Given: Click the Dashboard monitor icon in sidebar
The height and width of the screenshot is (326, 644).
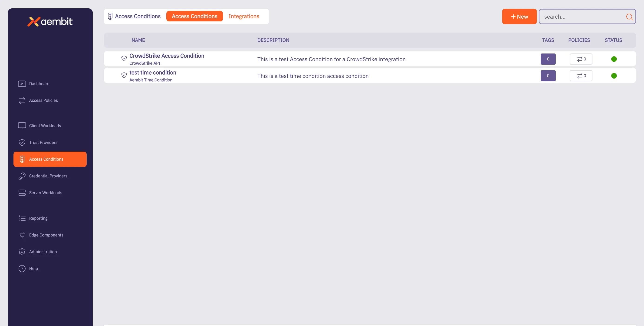Looking at the screenshot, I should [22, 83].
